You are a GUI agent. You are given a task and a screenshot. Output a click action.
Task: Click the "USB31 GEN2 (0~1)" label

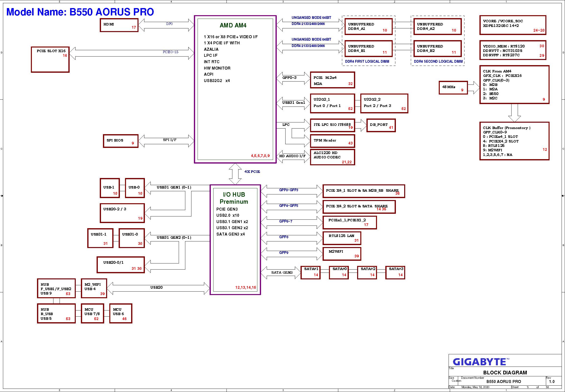174,238
